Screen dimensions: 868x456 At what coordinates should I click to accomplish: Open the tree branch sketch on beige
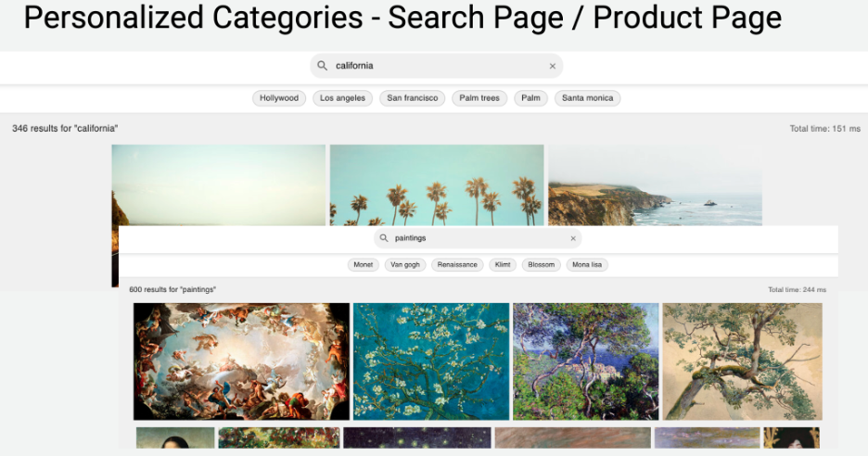pyautogui.click(x=742, y=361)
